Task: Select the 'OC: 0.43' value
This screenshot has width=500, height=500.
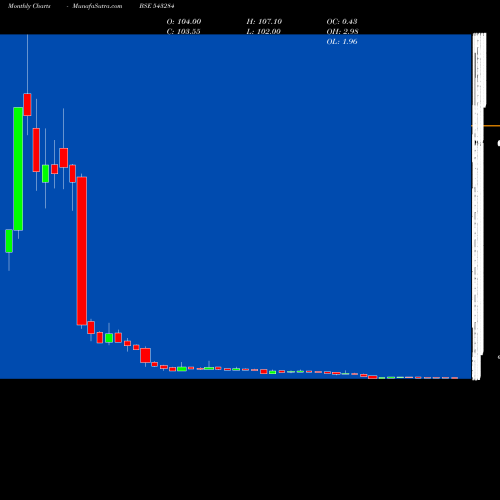Action: click(342, 21)
